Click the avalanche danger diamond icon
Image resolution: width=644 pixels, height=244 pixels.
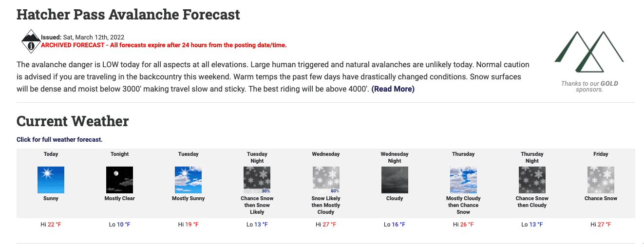pyautogui.click(x=31, y=42)
